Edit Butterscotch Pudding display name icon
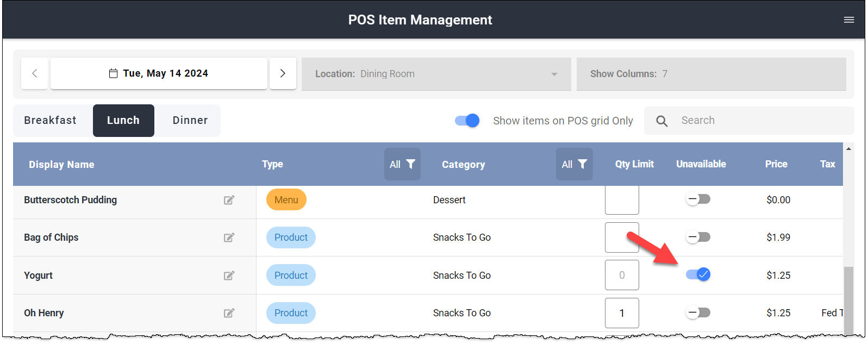The image size is (868, 344). [229, 200]
